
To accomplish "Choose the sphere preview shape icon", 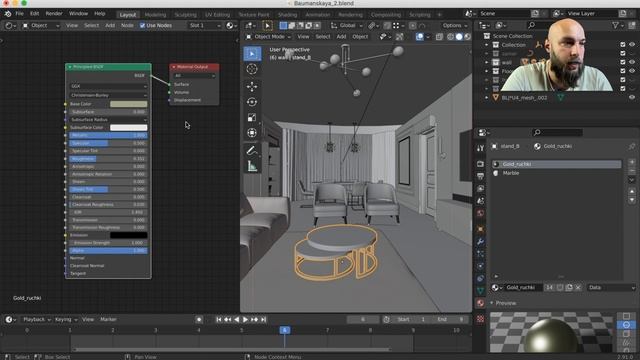I will 626,325.
